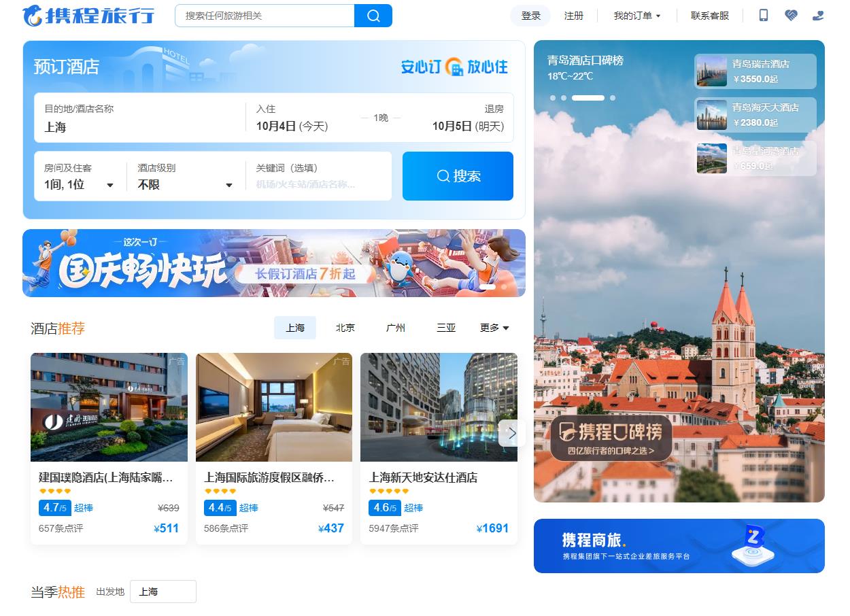This screenshot has height=616, width=850.
Task: Advance hotel carousel with right arrow
Action: click(x=512, y=433)
